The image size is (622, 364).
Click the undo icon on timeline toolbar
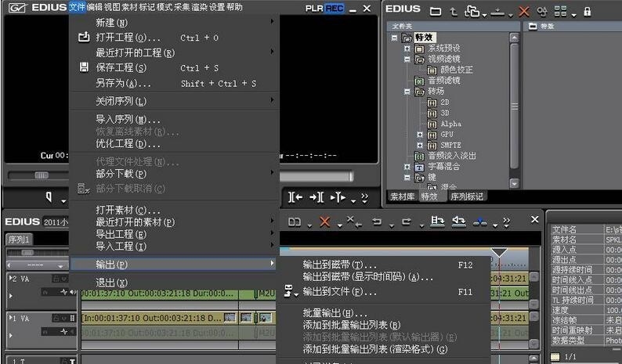point(377,222)
